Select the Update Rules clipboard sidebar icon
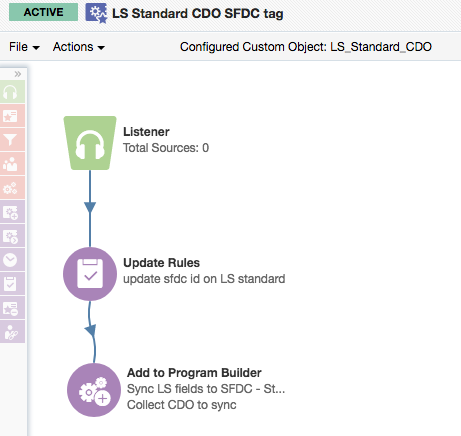This screenshot has width=461, height=436. 11,284
